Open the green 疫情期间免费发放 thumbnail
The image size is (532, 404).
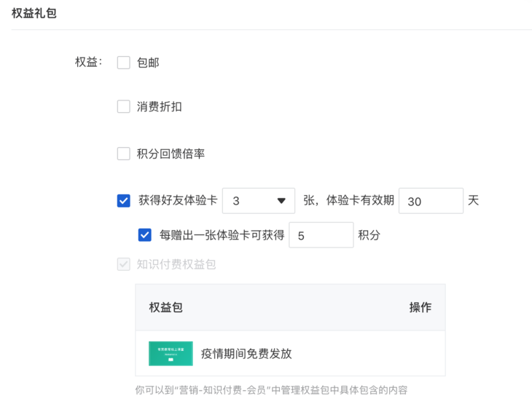[171, 354]
